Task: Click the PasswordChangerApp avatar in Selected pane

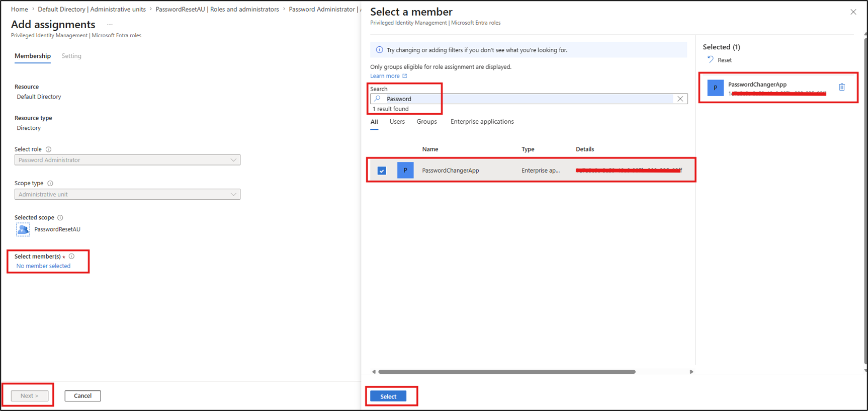Action: [715, 88]
